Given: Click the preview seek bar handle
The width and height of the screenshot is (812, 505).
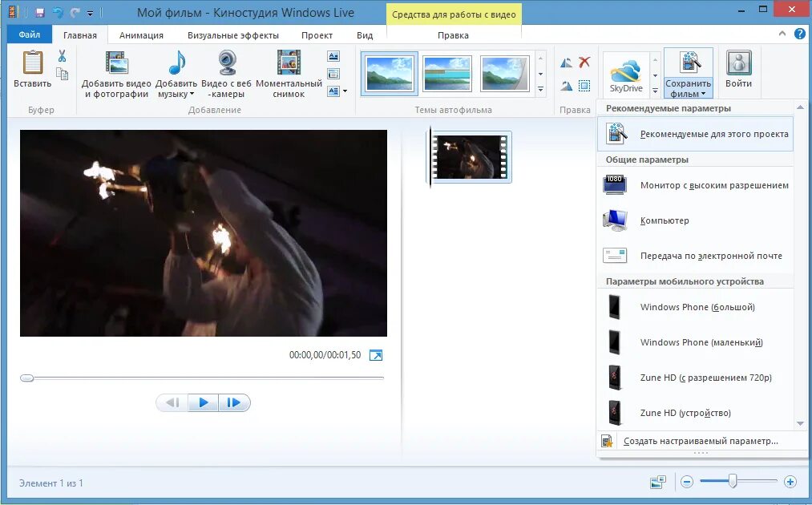Looking at the screenshot, I should click(x=27, y=378).
